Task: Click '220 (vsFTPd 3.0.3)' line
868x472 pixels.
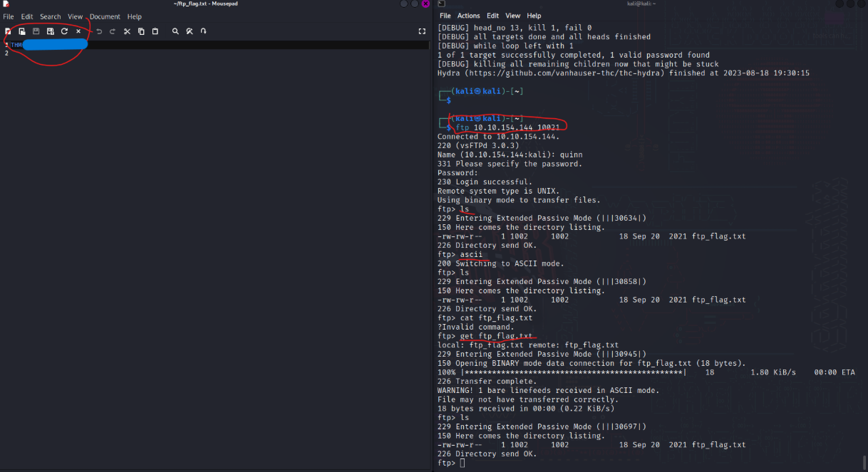Action: click(477, 145)
